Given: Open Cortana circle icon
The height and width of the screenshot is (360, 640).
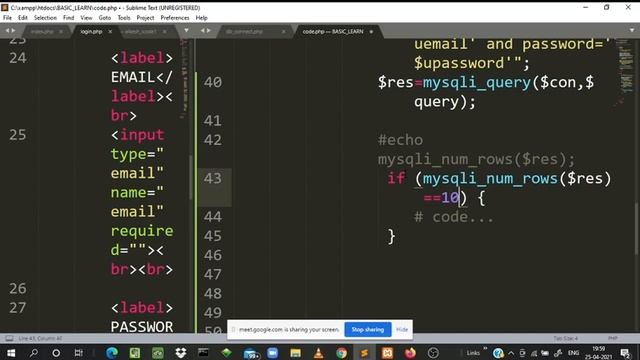Looking at the screenshot, I should 56,353.
